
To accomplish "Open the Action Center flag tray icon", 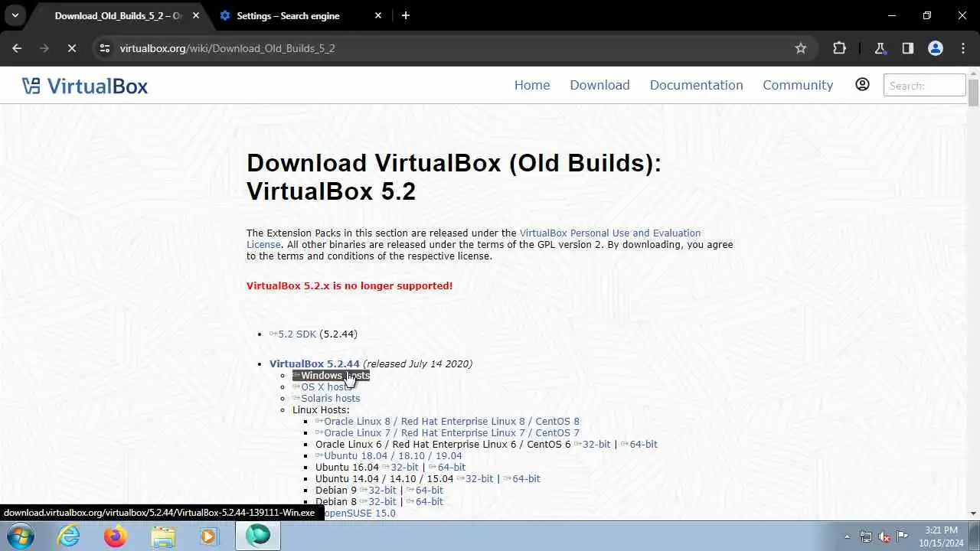I will coord(903,536).
